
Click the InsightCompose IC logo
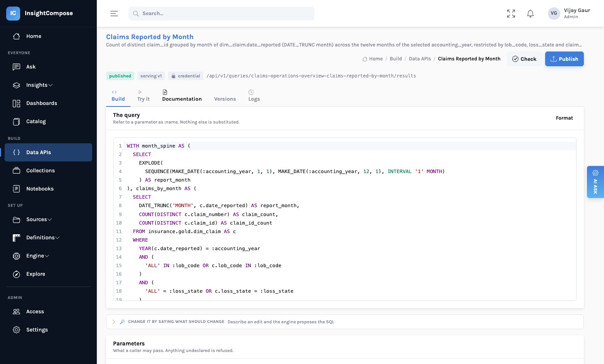click(13, 13)
